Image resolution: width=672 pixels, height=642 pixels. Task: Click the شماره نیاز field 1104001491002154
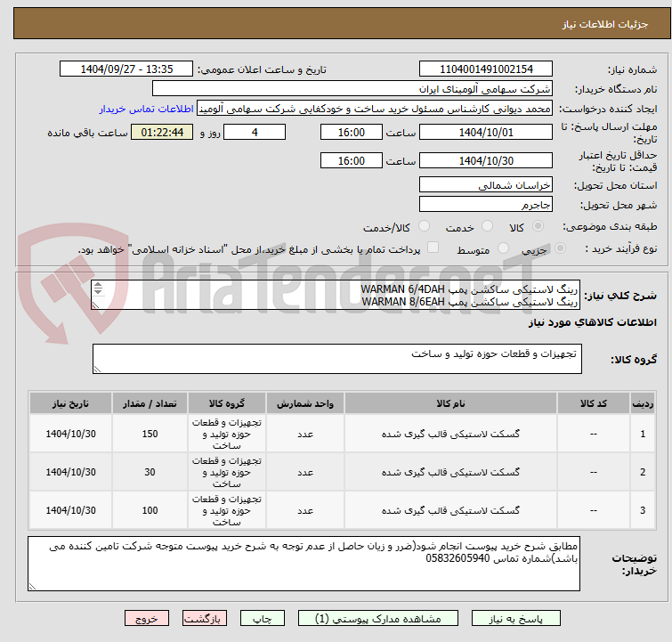click(486, 69)
